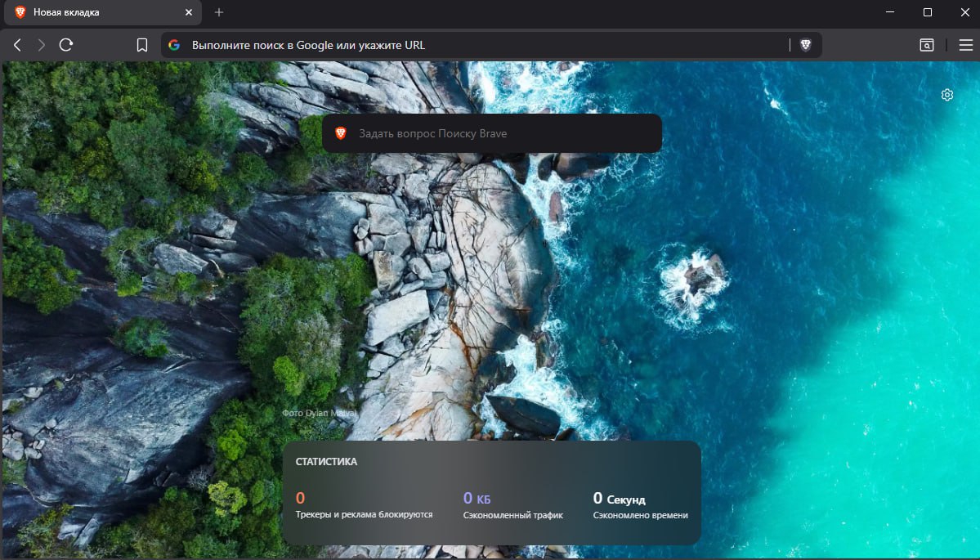The image size is (980, 560).
Task: Go back with the back arrow
Action: [x=17, y=45]
